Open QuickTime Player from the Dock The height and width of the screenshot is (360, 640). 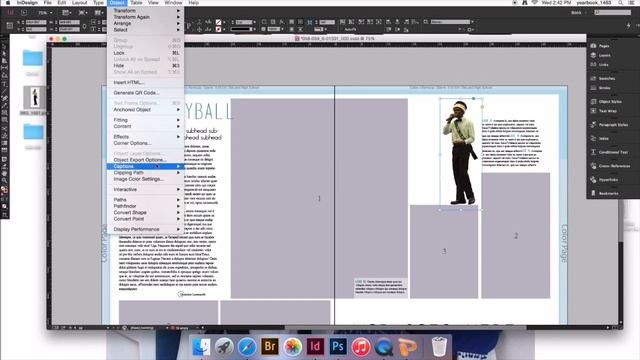click(x=384, y=347)
